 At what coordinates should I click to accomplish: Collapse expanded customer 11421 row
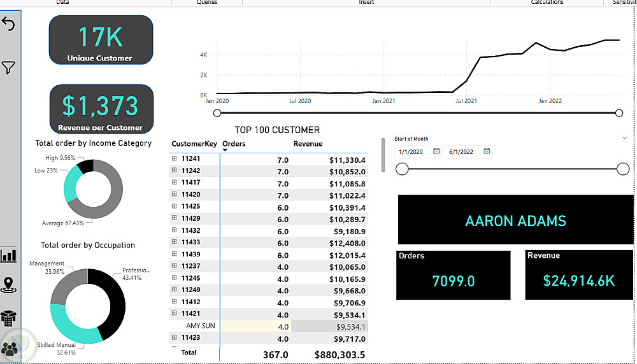pos(175,313)
